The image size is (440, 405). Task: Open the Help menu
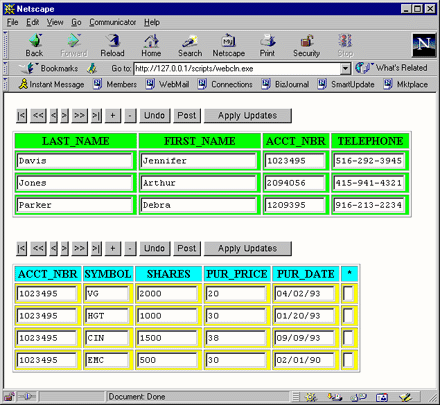pyautogui.click(x=152, y=22)
